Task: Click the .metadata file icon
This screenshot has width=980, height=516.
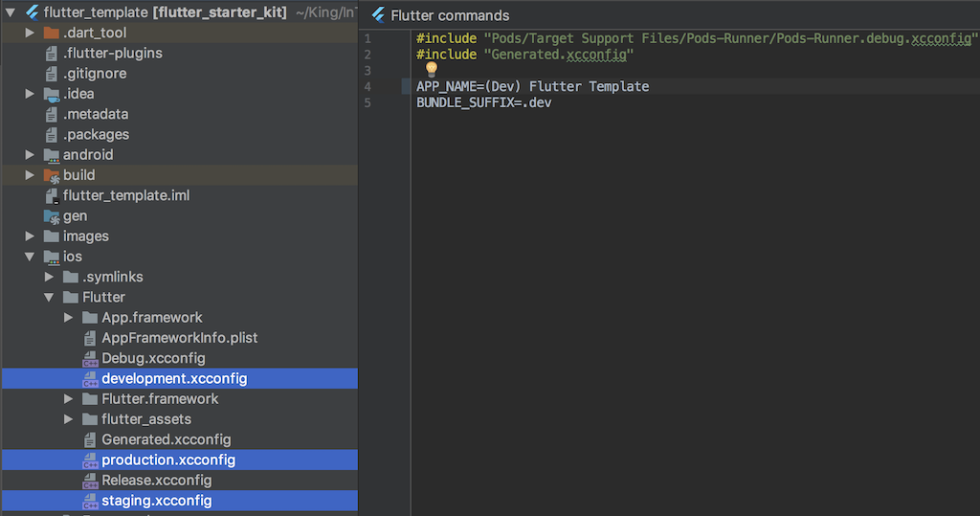Action: coord(52,115)
